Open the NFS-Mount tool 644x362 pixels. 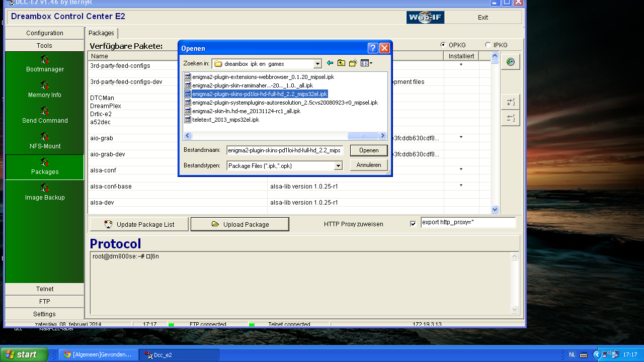[45, 141]
